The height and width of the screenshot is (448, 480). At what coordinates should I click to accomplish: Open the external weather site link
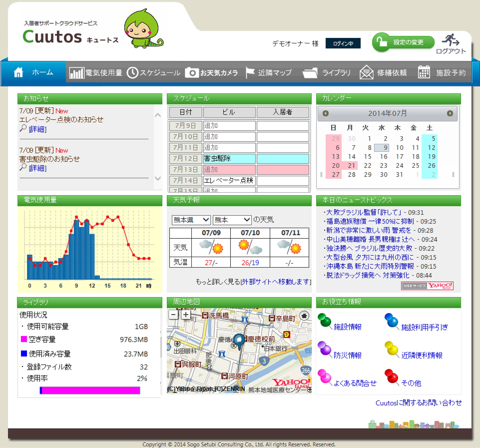point(276,281)
